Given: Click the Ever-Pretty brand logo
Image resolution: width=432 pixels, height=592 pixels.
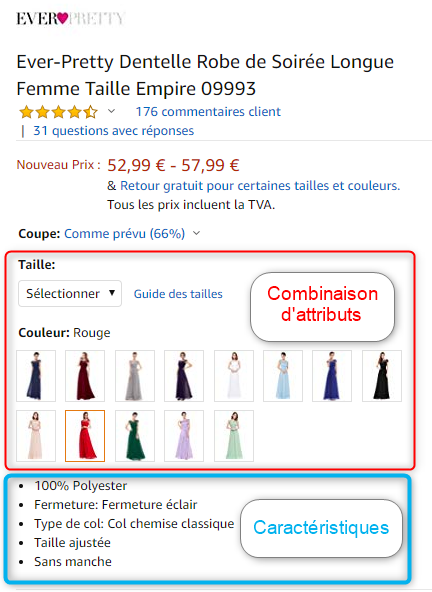Looking at the screenshot, I should click(x=71, y=18).
